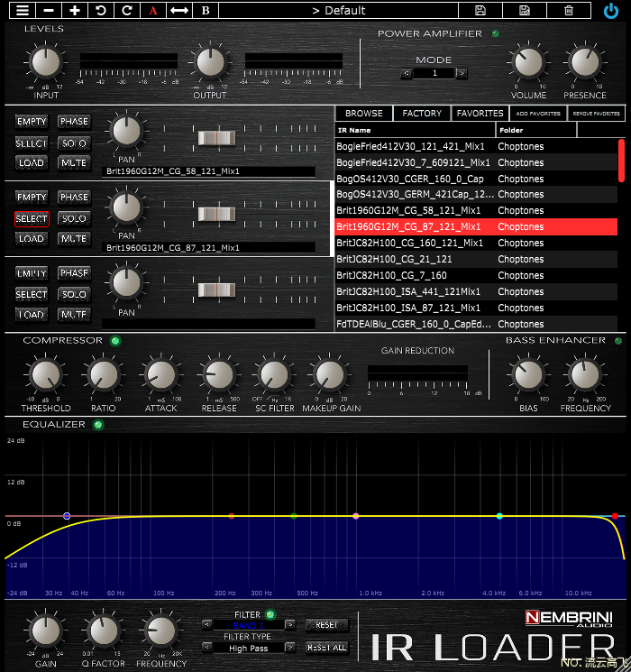Toggle the Power Amplifier LED
This screenshot has width=631, height=672.
pyautogui.click(x=496, y=33)
